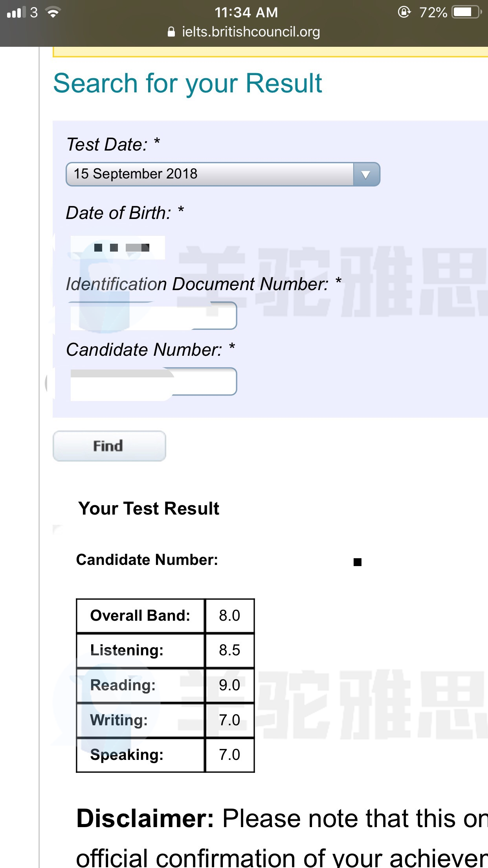Tap the Search for your Result heading
The height and width of the screenshot is (868, 488).
(x=188, y=84)
